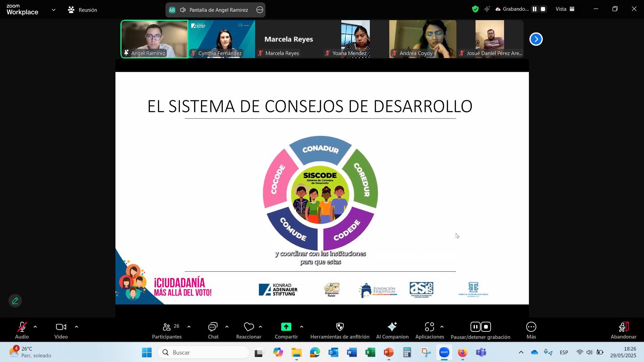Pause the cloud recording at top
Screen dimensions: 644x362
[x=534, y=9]
